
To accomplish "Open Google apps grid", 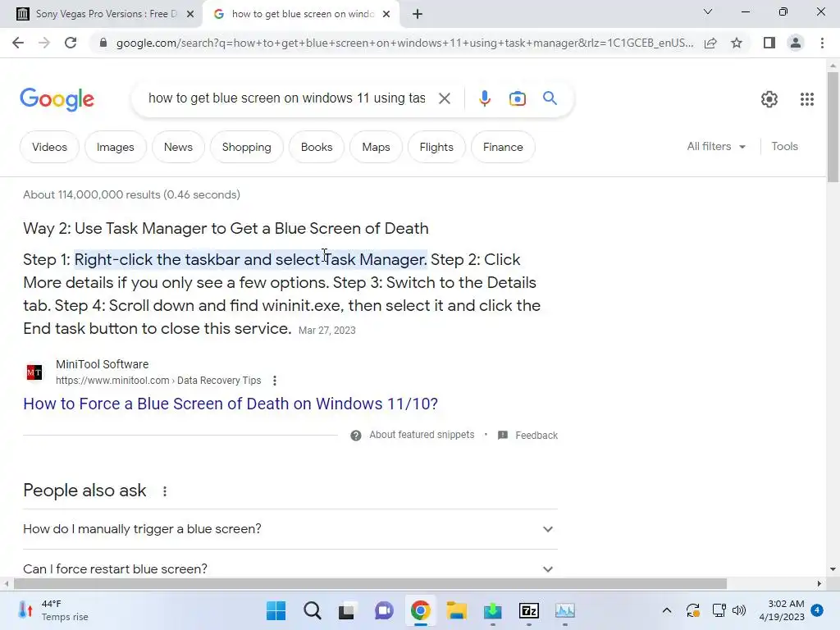I will tap(807, 99).
